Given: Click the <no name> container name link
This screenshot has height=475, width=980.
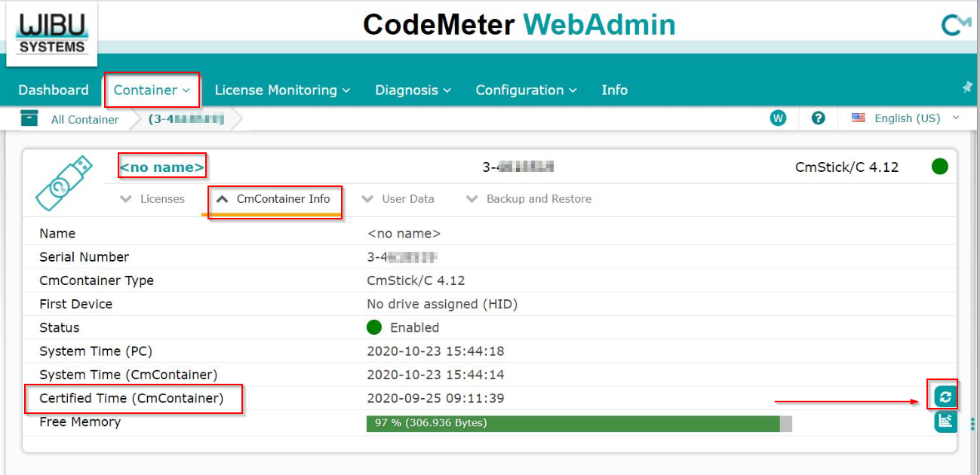Looking at the screenshot, I should pyautogui.click(x=161, y=167).
